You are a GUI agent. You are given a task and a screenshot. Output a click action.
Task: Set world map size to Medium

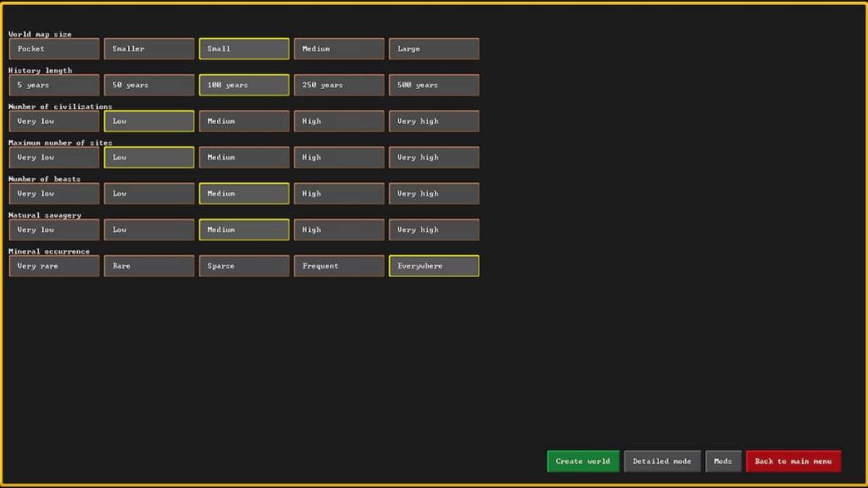[338, 48]
